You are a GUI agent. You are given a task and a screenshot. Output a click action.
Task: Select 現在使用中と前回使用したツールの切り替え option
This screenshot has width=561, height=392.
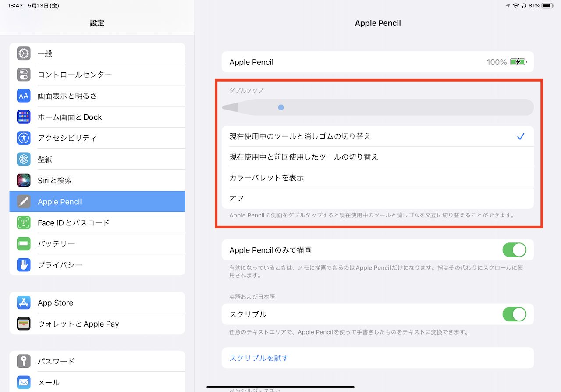(x=377, y=157)
